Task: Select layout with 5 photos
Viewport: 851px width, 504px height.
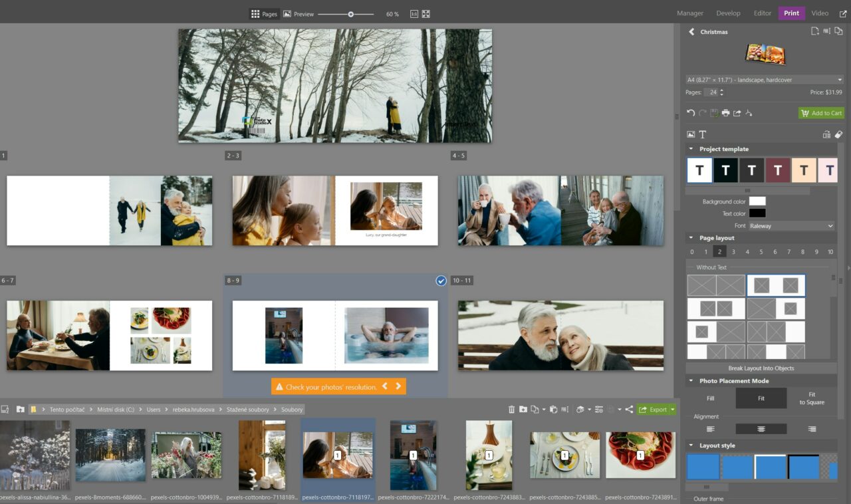Action: (x=761, y=252)
